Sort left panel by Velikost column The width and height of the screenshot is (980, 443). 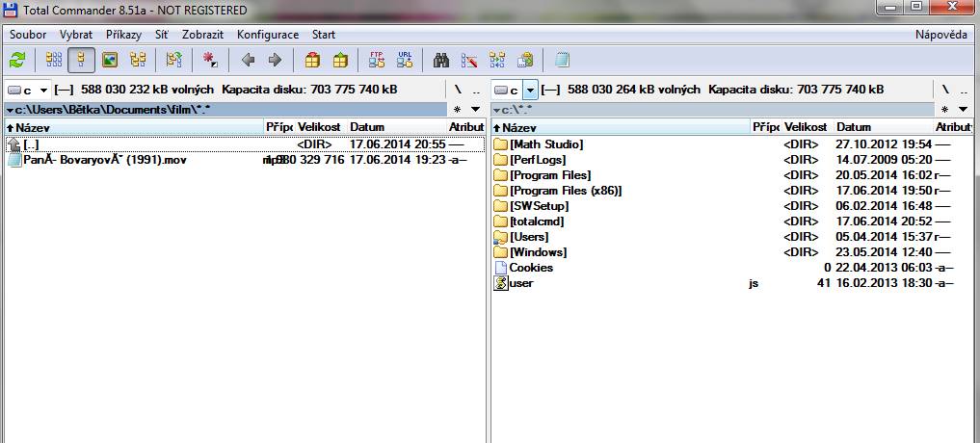(x=321, y=127)
